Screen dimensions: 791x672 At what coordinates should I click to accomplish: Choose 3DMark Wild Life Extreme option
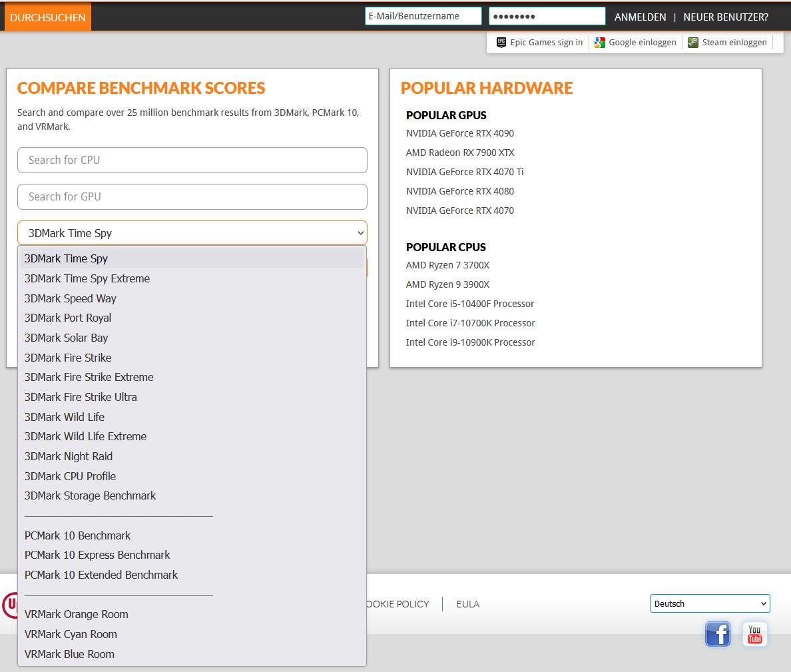point(192,436)
